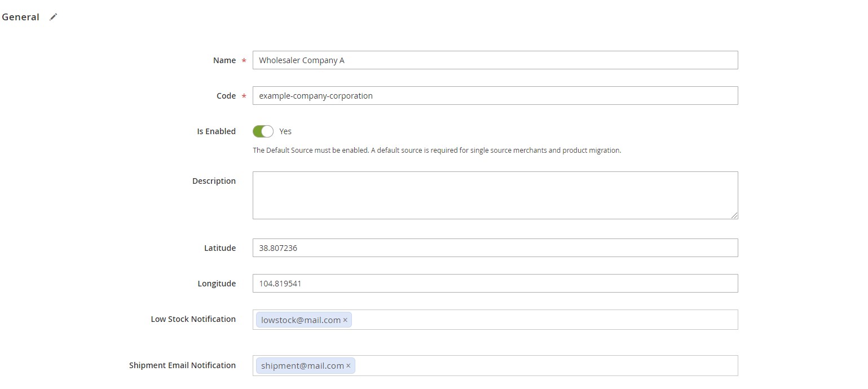Click inside the Description text area

click(x=495, y=195)
